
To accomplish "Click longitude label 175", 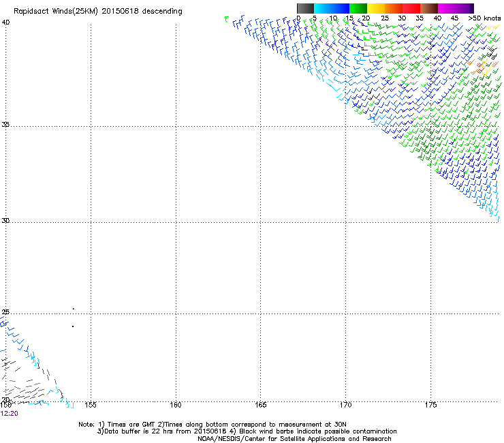I will [430, 405].
